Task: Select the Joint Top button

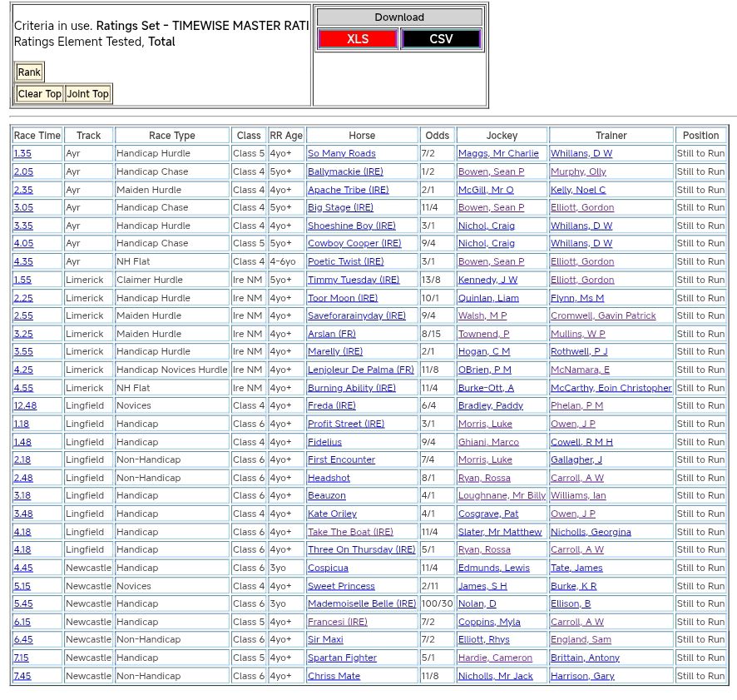Action: pyautogui.click(x=88, y=94)
